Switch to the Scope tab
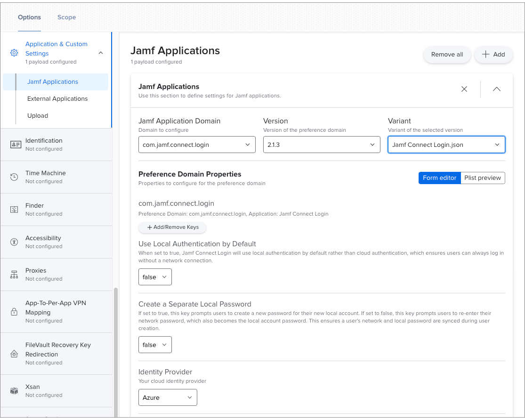The image size is (525, 420). 66,17
